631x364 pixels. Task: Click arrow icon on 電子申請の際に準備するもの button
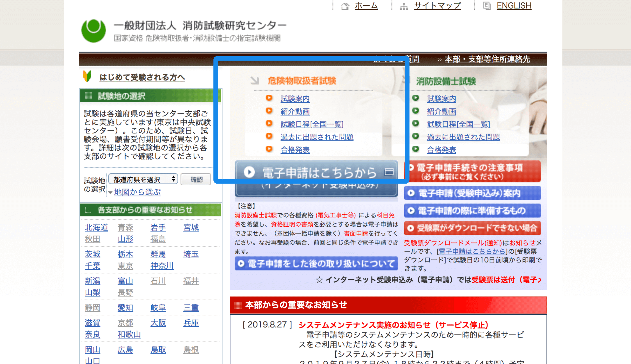coord(411,211)
